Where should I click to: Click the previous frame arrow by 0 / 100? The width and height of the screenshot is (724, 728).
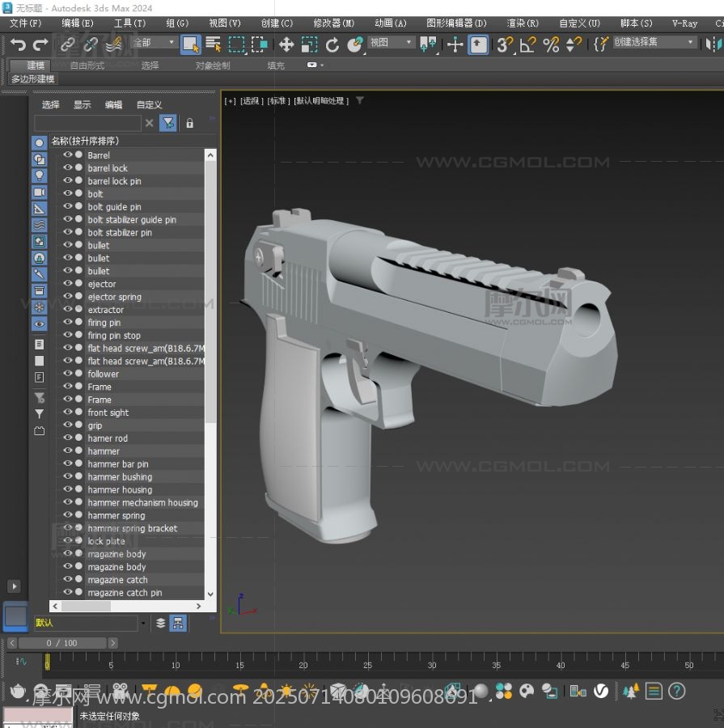[12, 643]
